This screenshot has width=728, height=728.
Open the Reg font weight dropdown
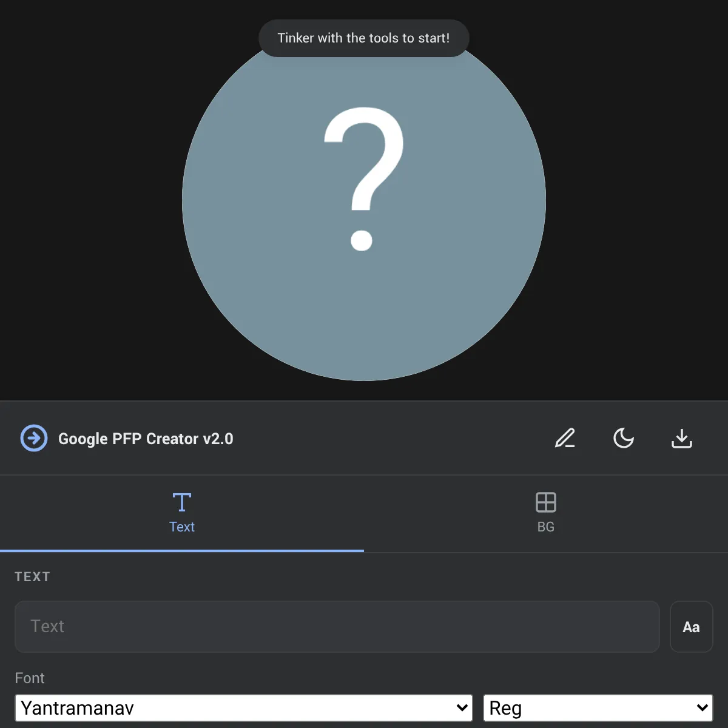598,707
